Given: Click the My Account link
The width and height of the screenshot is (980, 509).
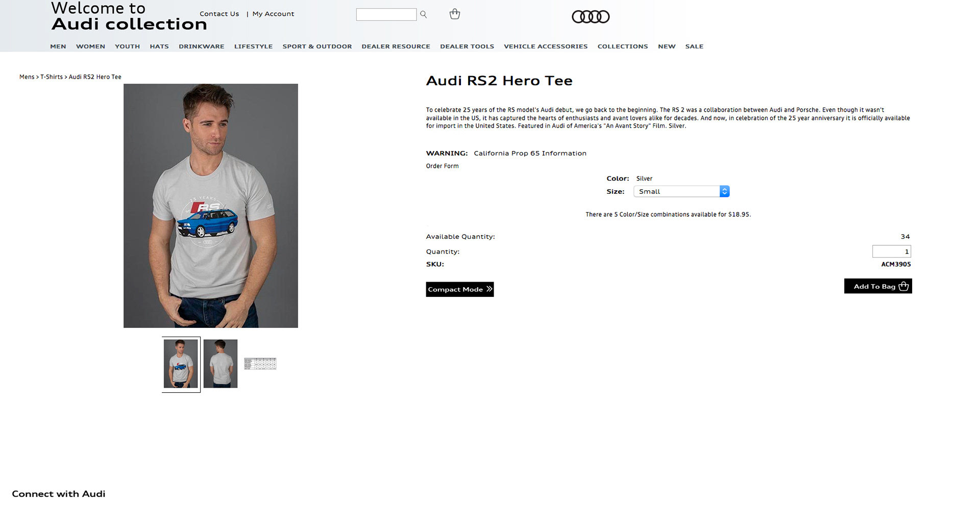Looking at the screenshot, I should (x=273, y=14).
